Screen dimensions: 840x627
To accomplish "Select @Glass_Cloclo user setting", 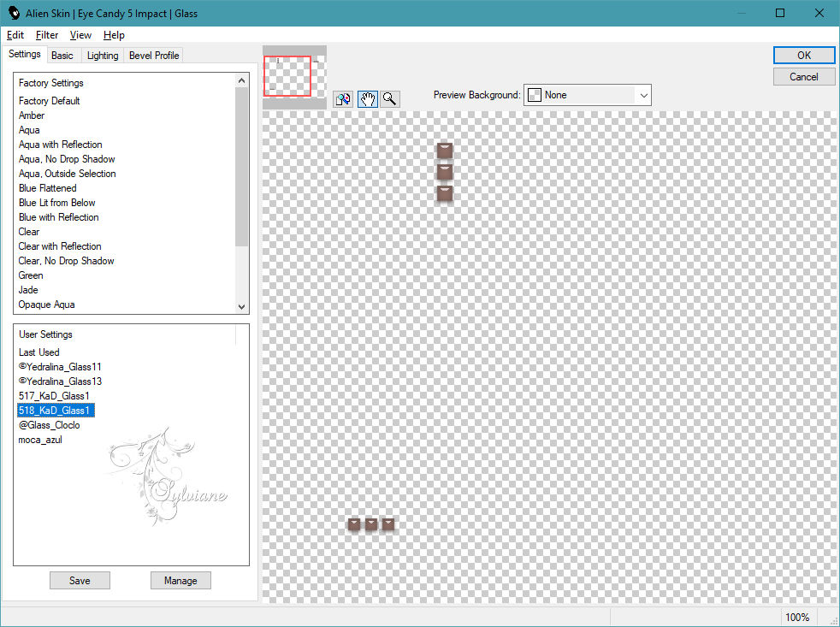I will click(x=50, y=425).
